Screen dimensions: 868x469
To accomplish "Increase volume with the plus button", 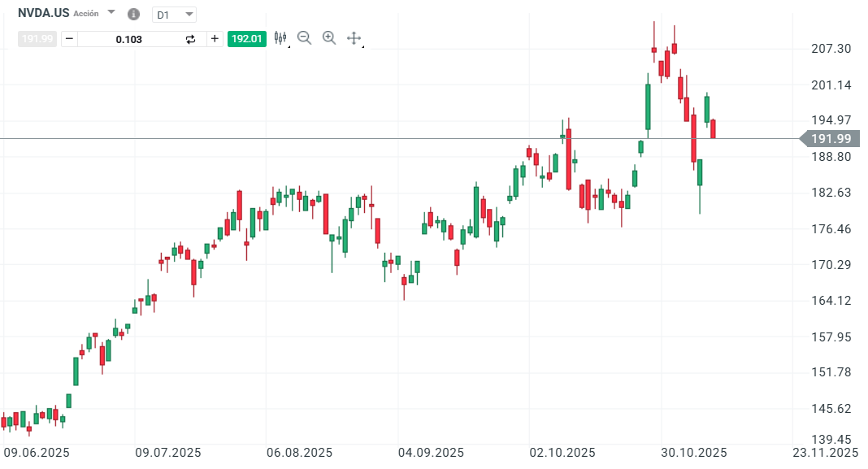I will point(215,38).
